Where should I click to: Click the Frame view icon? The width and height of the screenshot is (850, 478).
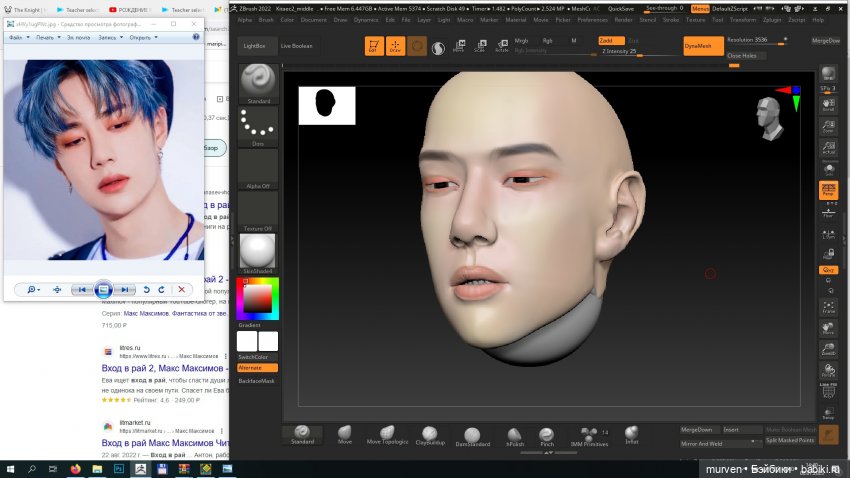tap(828, 307)
